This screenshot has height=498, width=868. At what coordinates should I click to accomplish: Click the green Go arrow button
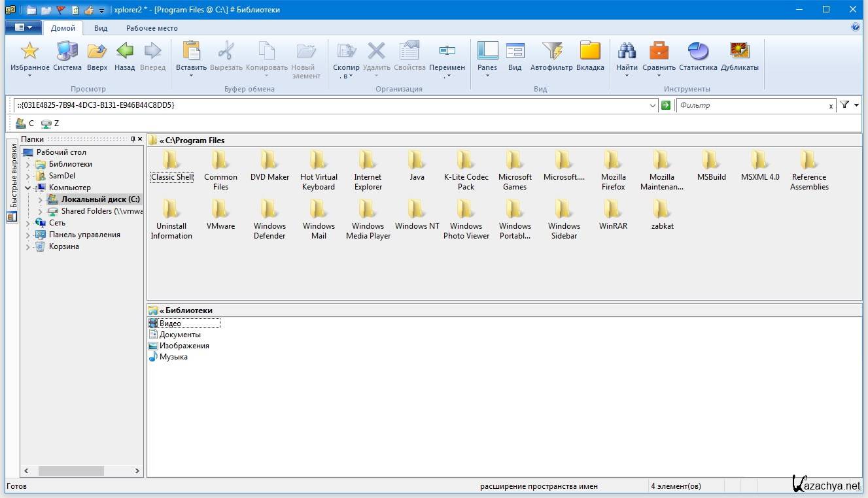click(666, 105)
